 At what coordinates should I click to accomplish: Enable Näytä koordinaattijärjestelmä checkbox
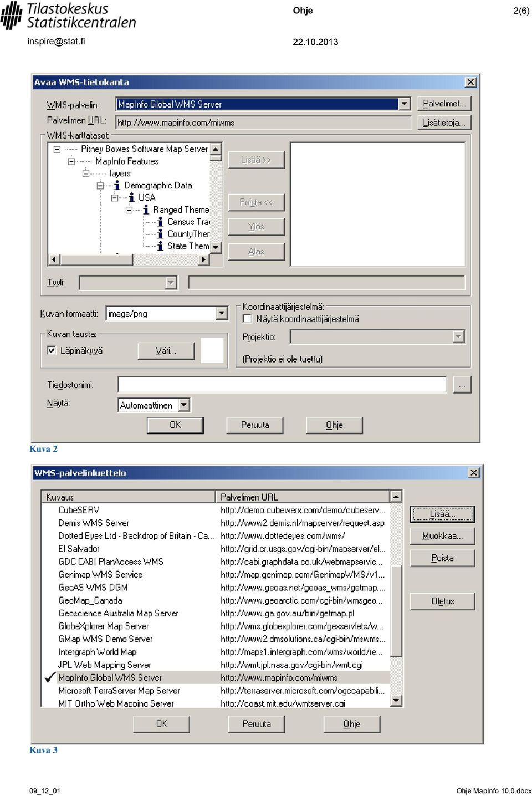coord(248,319)
